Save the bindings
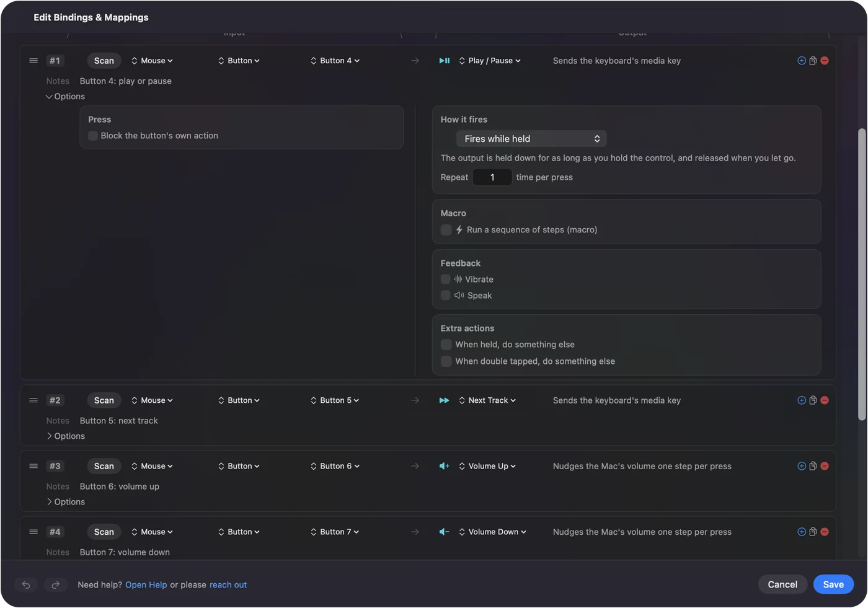The image size is (868, 608). 833,584
